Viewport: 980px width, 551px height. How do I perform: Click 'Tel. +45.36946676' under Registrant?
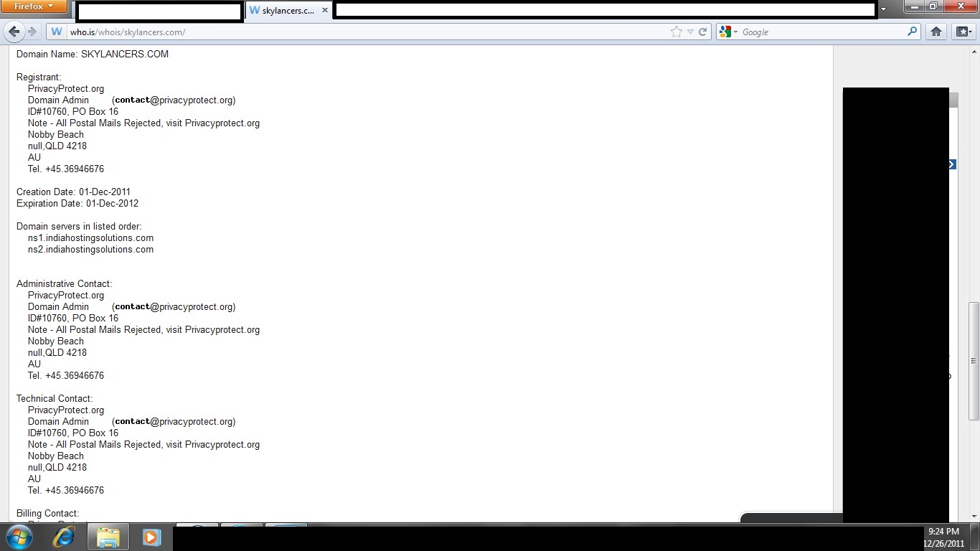[66, 169]
